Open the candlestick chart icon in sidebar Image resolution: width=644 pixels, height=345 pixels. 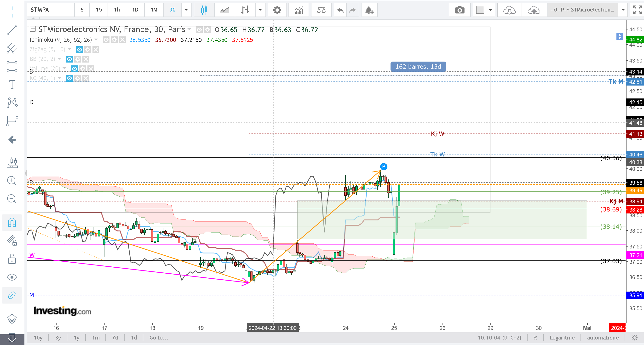[x=12, y=162]
